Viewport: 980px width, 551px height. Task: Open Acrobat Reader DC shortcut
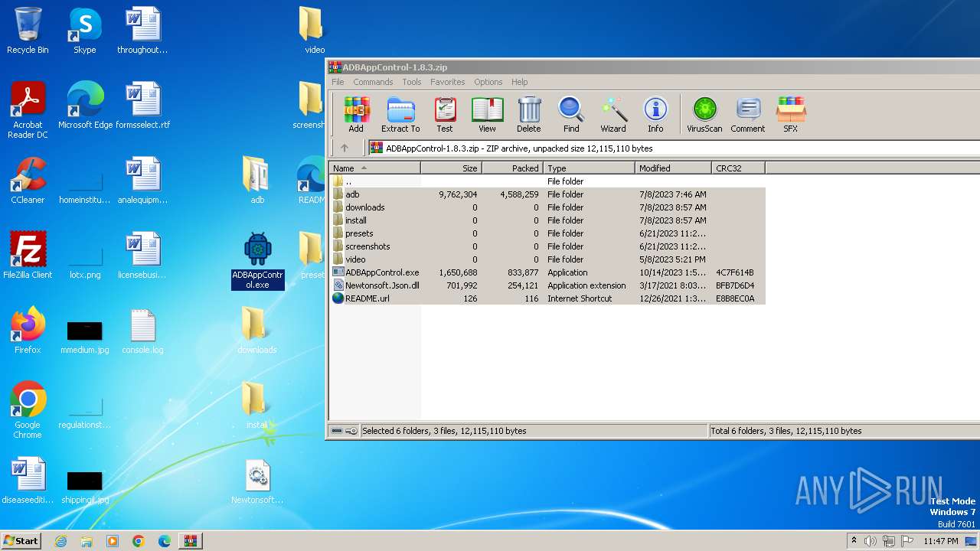[x=28, y=110]
